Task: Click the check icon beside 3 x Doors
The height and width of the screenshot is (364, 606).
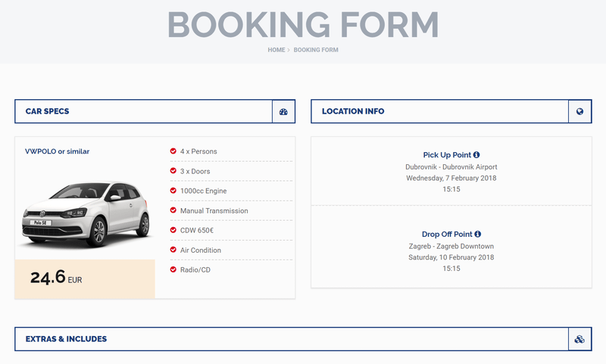Action: coord(173,171)
